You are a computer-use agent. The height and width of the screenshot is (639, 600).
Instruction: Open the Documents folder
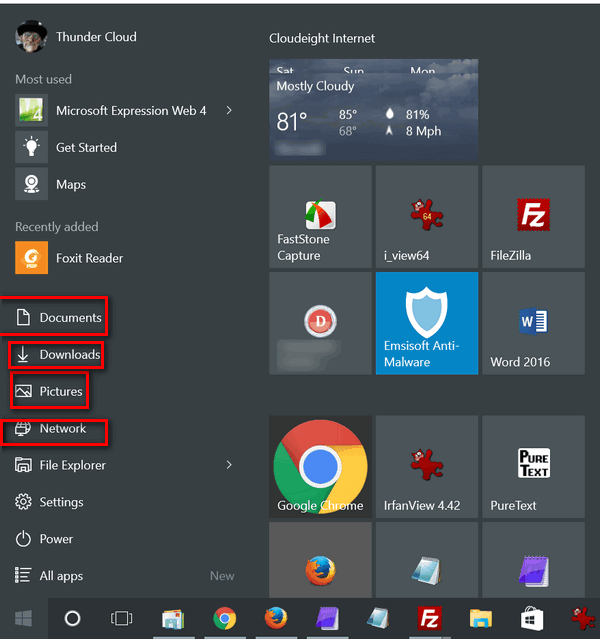[x=59, y=317]
